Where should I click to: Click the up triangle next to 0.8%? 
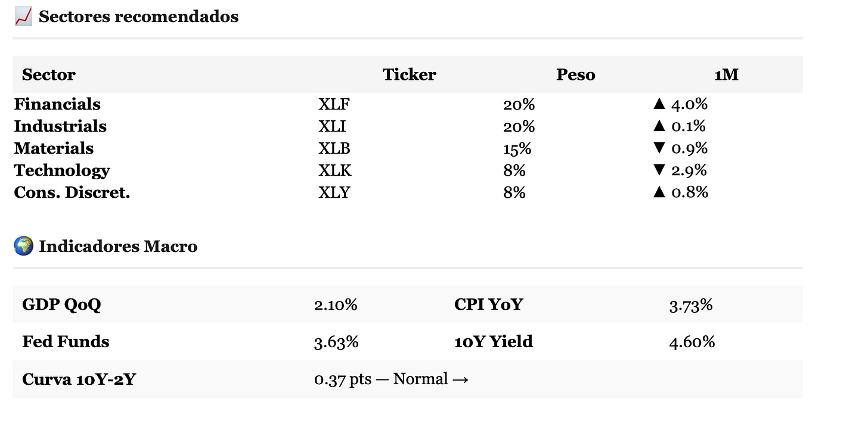pos(659,192)
